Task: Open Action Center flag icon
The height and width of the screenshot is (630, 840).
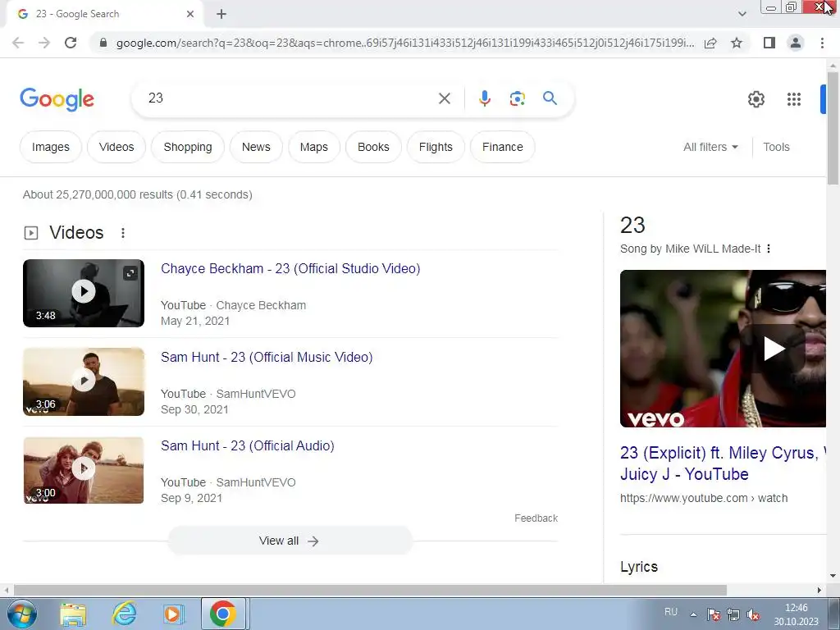Action: (x=713, y=615)
